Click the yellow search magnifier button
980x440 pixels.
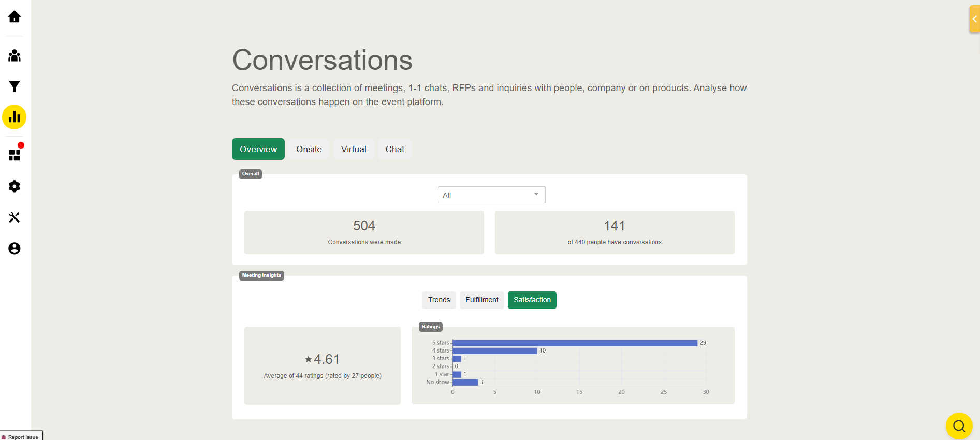(959, 426)
